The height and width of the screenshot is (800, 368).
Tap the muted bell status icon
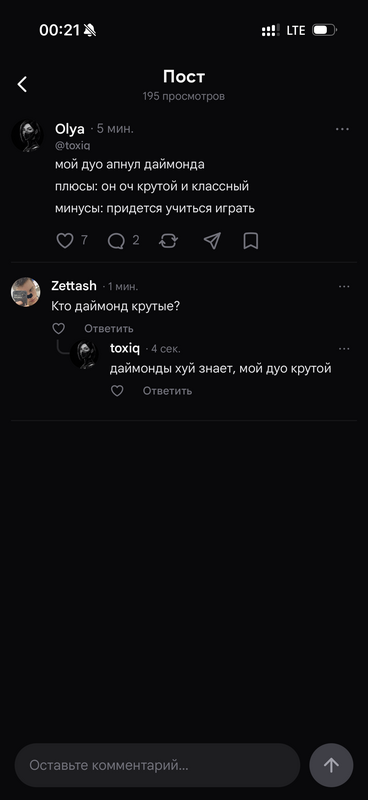90,31
